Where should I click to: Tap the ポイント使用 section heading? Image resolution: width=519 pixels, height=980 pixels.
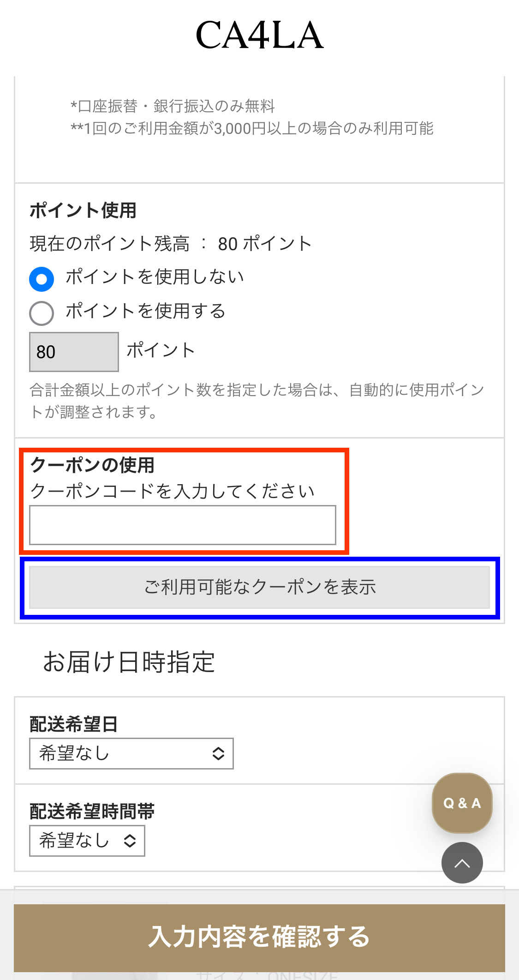point(83,210)
